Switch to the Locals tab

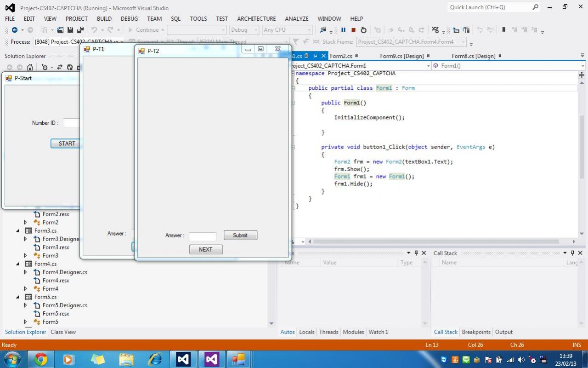click(x=307, y=332)
